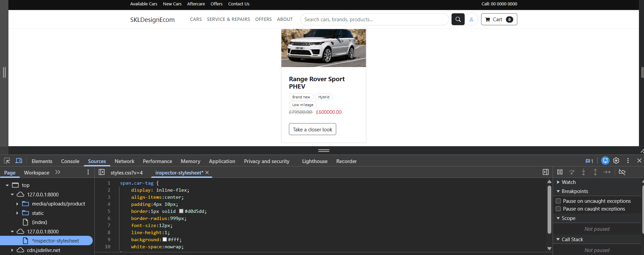Viewport: 644px width, 255px height.
Task: Open the Cart button
Action: pos(499,19)
